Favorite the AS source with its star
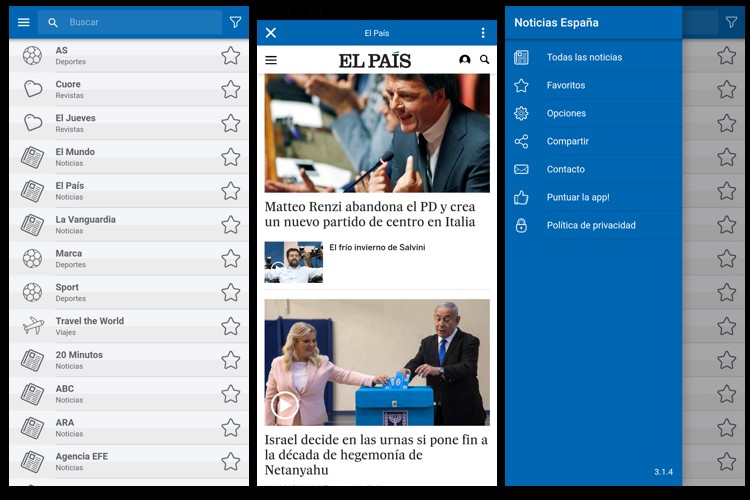 point(231,56)
